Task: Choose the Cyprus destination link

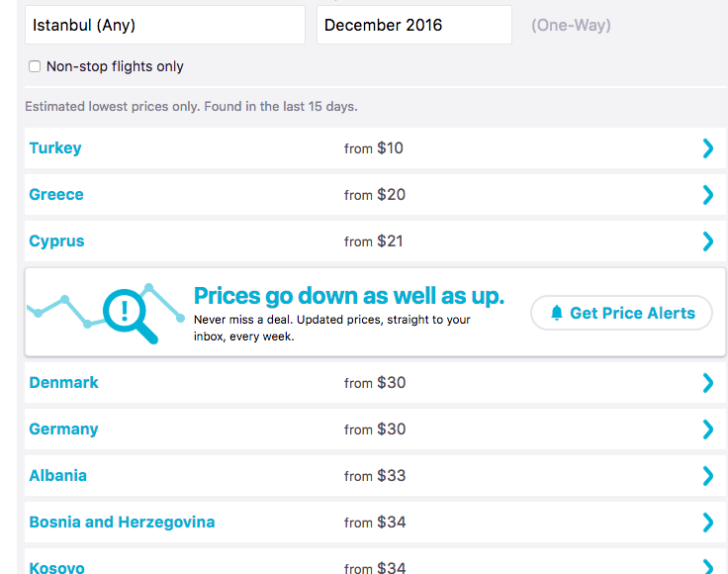Action: tap(56, 241)
